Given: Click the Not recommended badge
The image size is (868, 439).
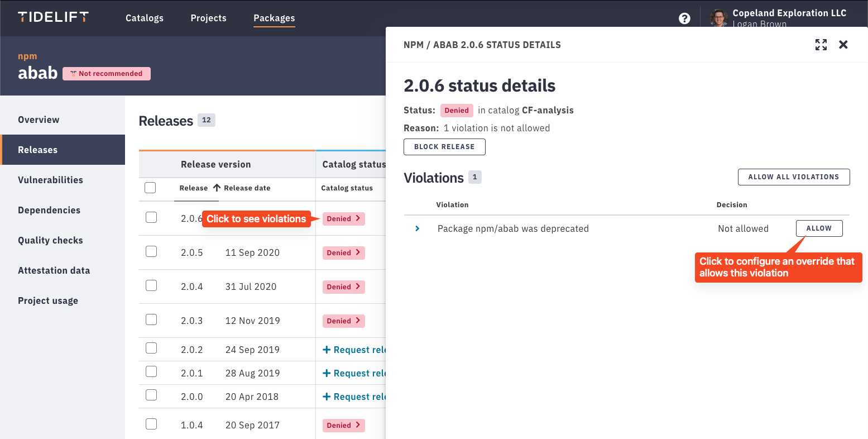Looking at the screenshot, I should (107, 74).
